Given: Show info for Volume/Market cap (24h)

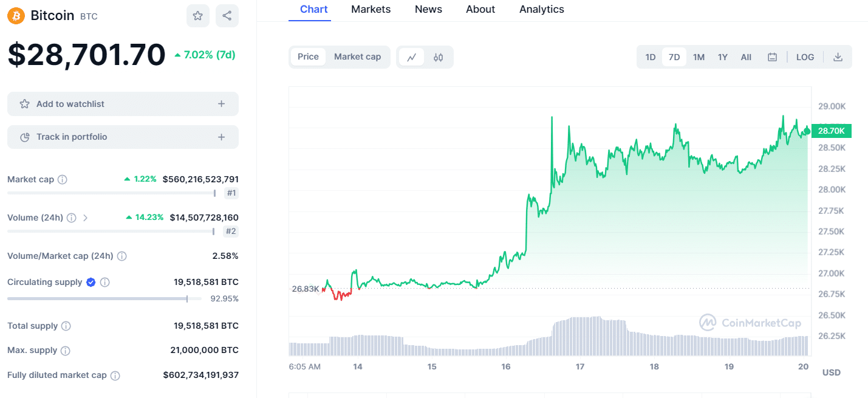Looking at the screenshot, I should 122,256.
